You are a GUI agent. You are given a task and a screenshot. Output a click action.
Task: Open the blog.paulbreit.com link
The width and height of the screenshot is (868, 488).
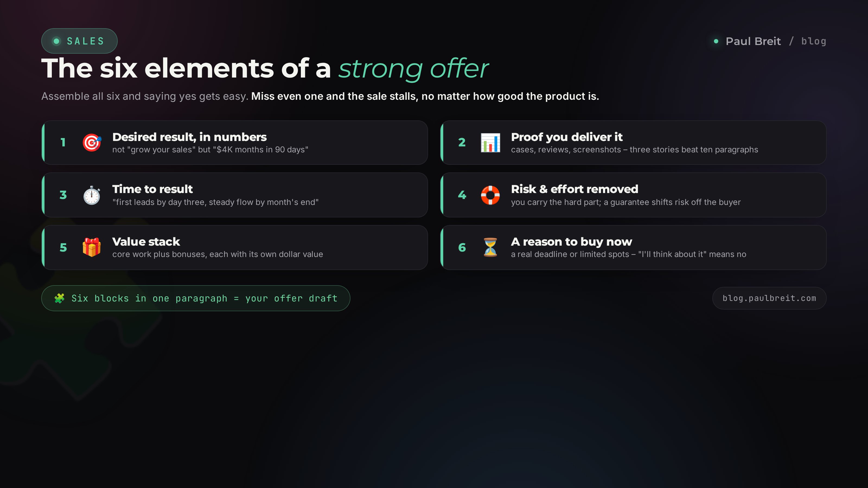point(769,298)
